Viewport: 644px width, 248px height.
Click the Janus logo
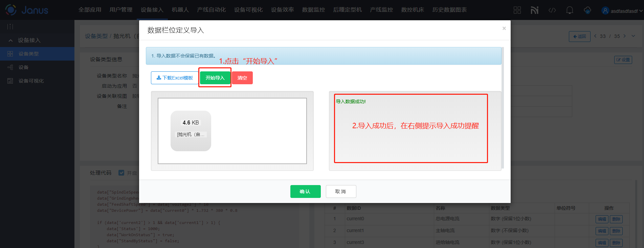pyautogui.click(x=27, y=10)
